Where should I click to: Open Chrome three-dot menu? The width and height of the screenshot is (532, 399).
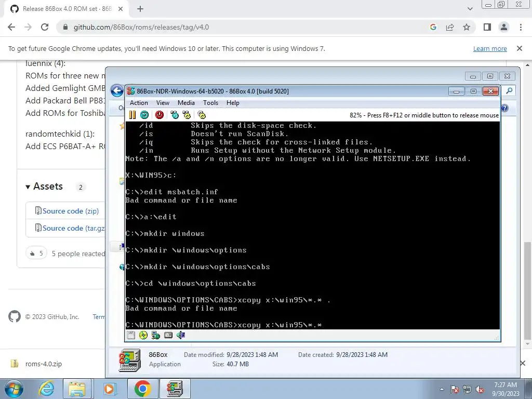coord(521,27)
